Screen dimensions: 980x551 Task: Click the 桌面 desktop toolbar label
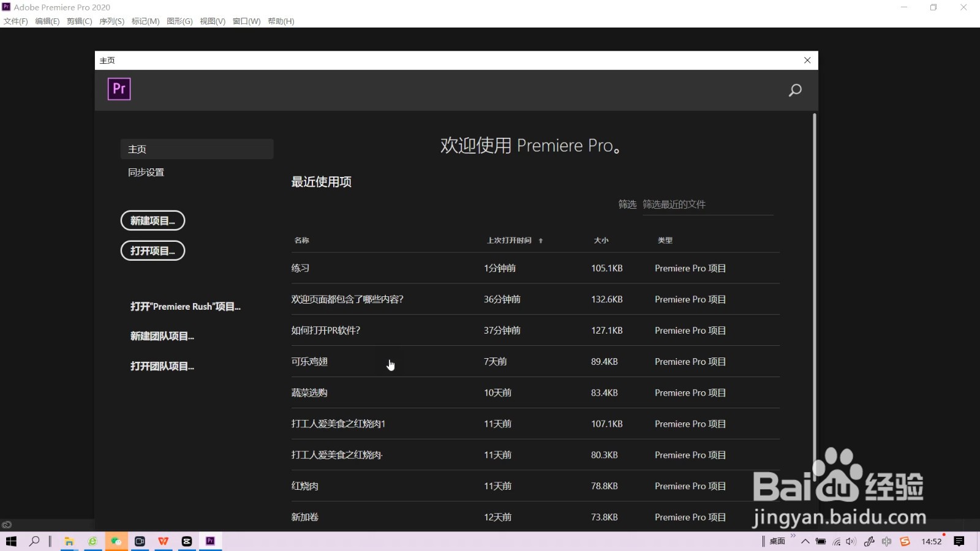pyautogui.click(x=777, y=541)
